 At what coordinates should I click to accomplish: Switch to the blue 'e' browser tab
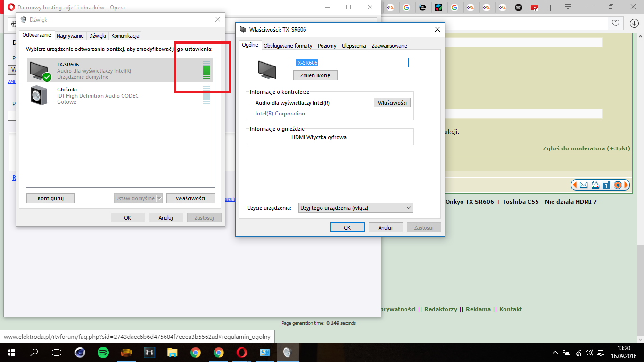422,8
